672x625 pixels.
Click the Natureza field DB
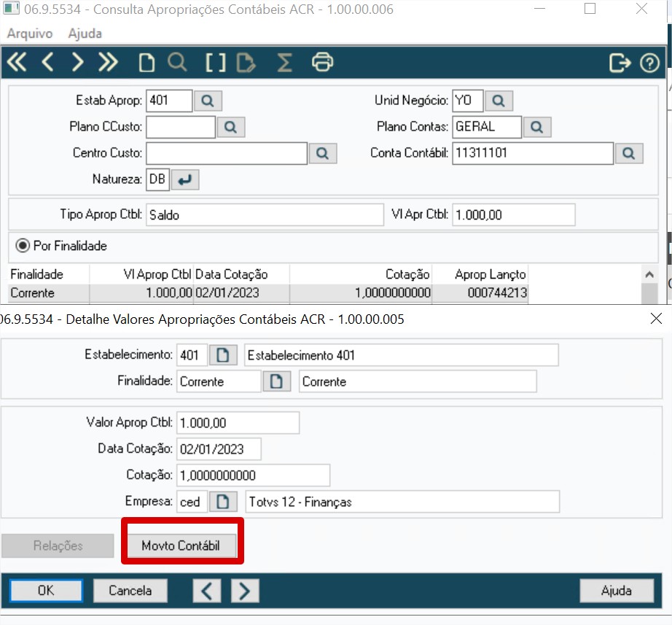[157, 179]
